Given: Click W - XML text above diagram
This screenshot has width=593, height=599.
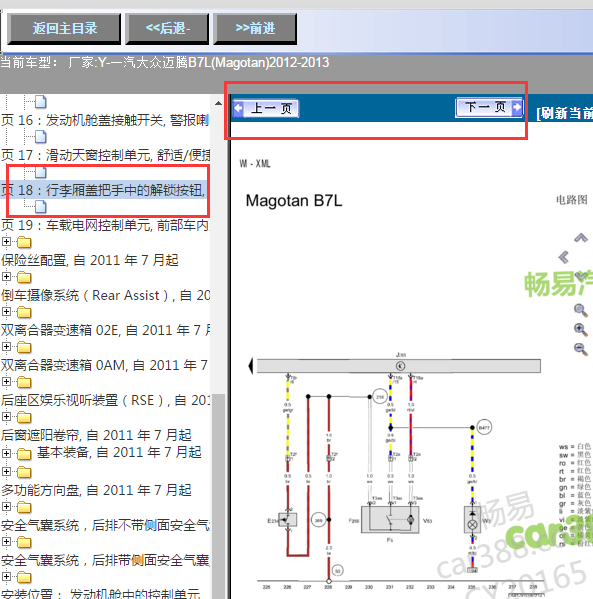Looking at the screenshot, I should click(255, 164).
